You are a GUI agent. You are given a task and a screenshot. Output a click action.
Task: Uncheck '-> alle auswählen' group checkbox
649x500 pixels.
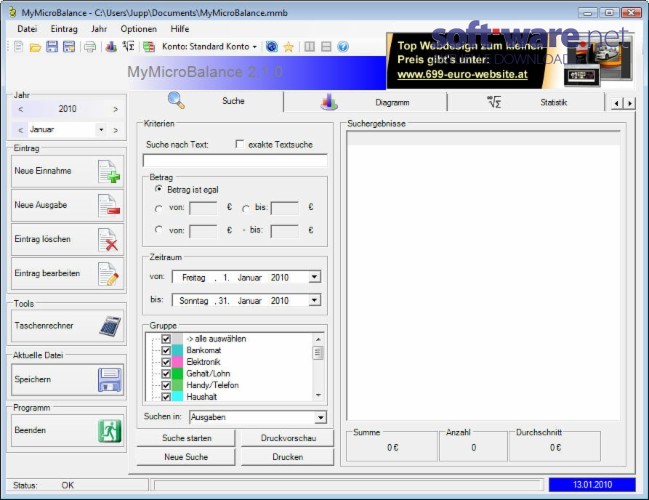166,339
